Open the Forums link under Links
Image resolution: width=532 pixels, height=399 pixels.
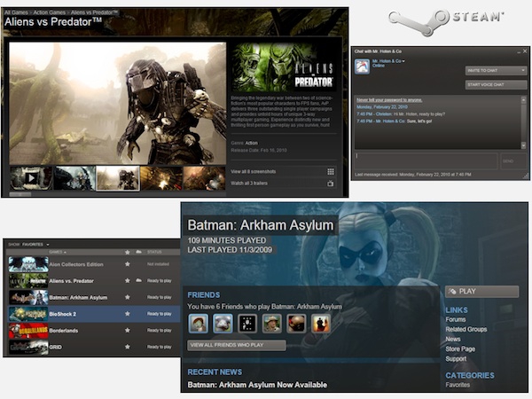(x=456, y=319)
